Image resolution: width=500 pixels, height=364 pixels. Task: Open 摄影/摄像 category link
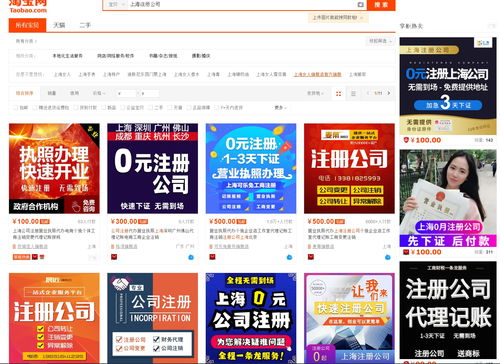point(201,56)
